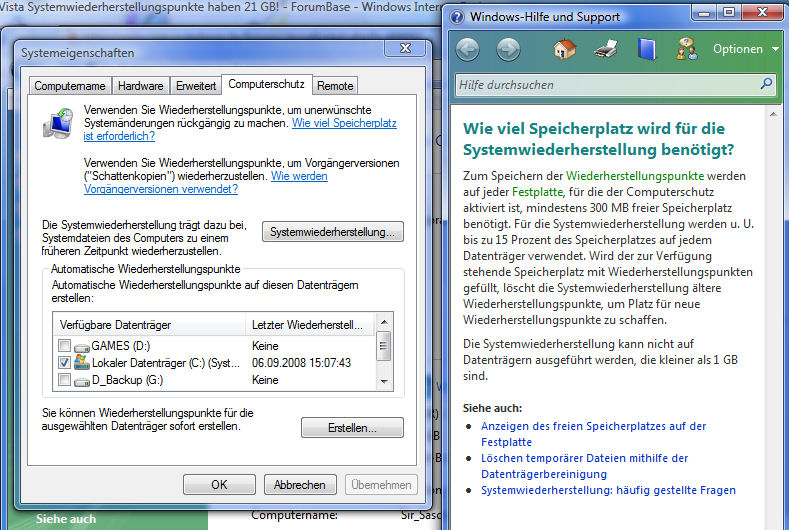The image size is (789, 530).
Task: Click the Erstellen... button
Action: [352, 428]
